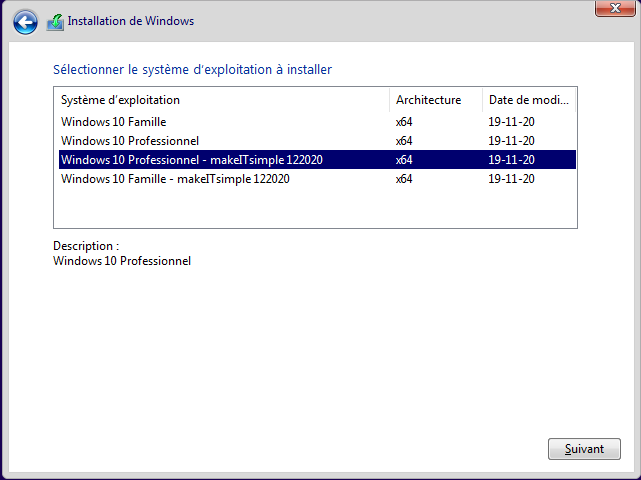Screen dimensions: 641x480
Task: Click the description text "Windows 10 Professionnel"
Action: coord(121,261)
